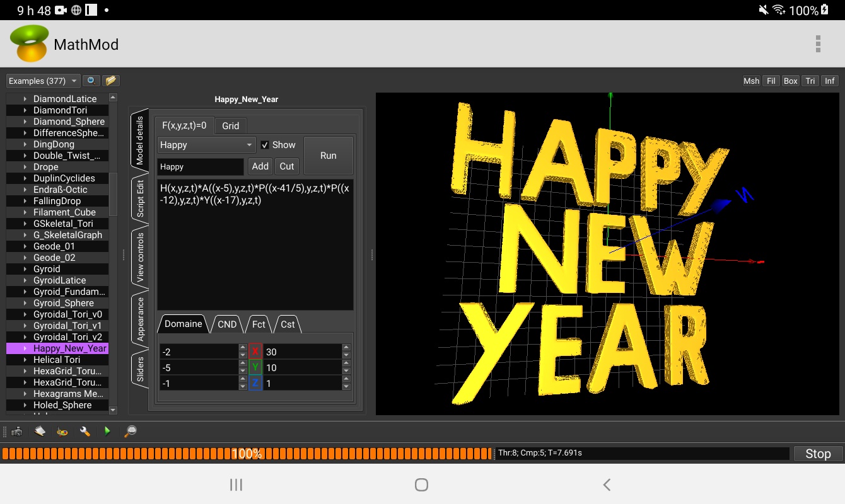Screen dimensions: 845x504
Task: Click the Y maximum field showing 10
Action: [303, 367]
